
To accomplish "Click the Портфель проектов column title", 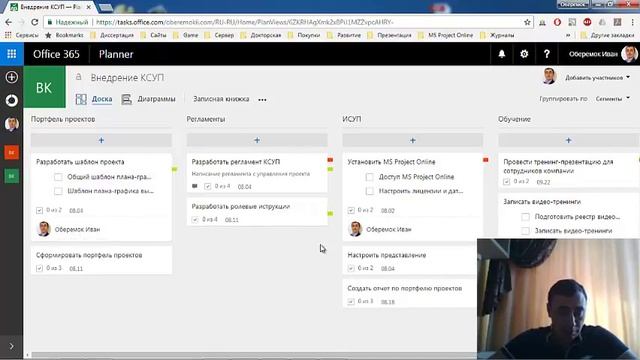I will tap(63, 119).
